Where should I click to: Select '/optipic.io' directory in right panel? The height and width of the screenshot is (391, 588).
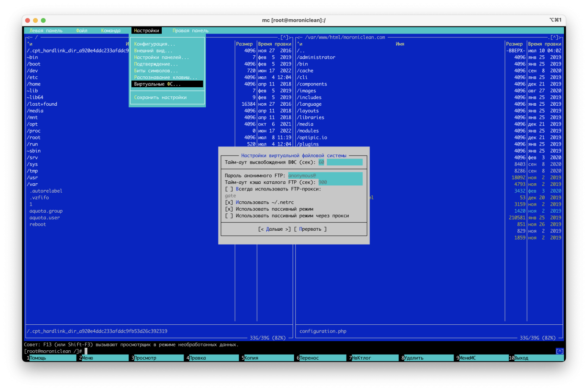click(312, 138)
